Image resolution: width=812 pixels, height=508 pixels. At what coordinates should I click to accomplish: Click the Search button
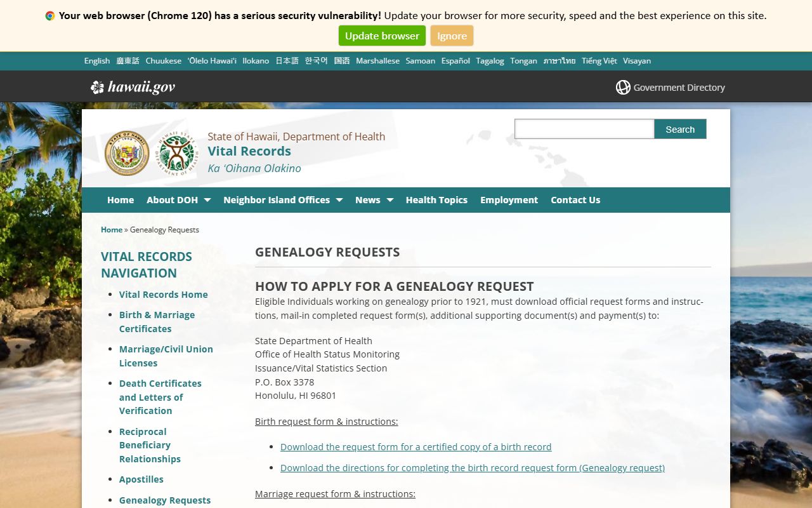click(680, 129)
